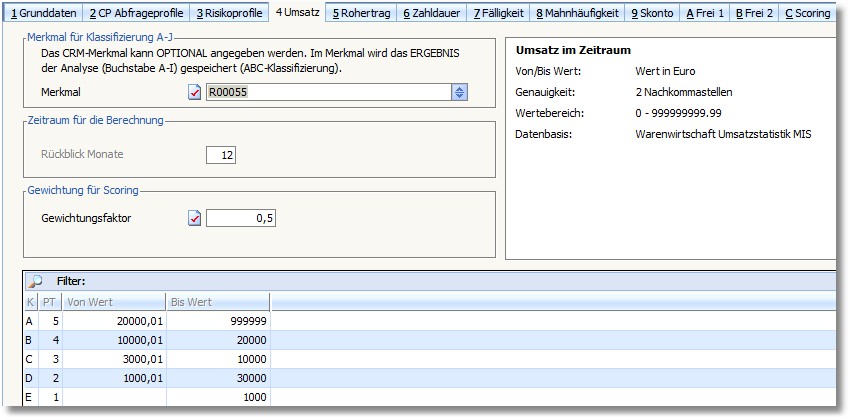This screenshot has width=850, height=420.
Task: Open the 2 CP Abfrageprofile tab
Action: click(136, 13)
